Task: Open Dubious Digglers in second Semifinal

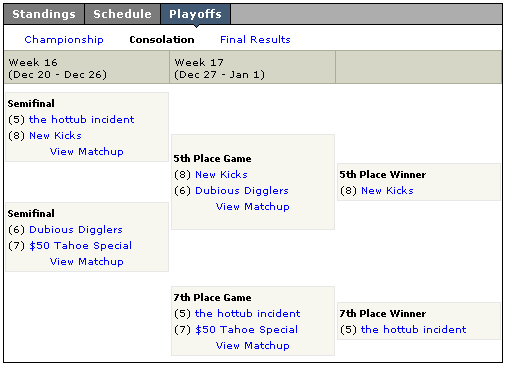Action: click(x=76, y=229)
